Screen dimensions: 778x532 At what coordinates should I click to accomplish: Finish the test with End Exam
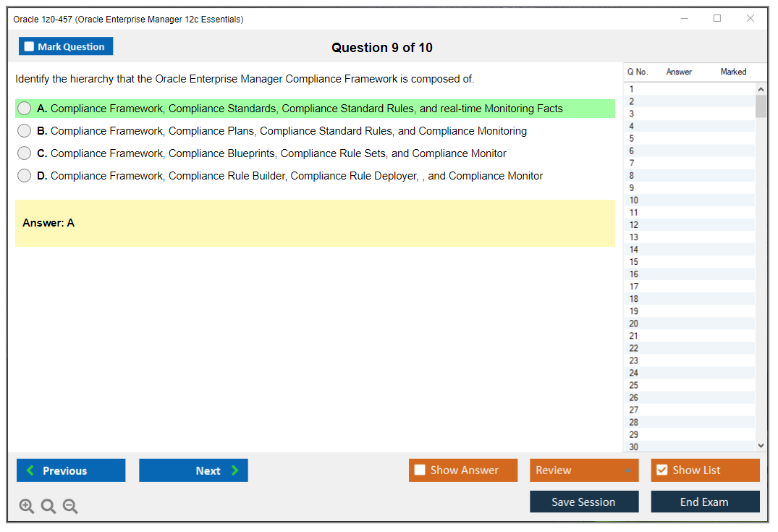coord(705,501)
